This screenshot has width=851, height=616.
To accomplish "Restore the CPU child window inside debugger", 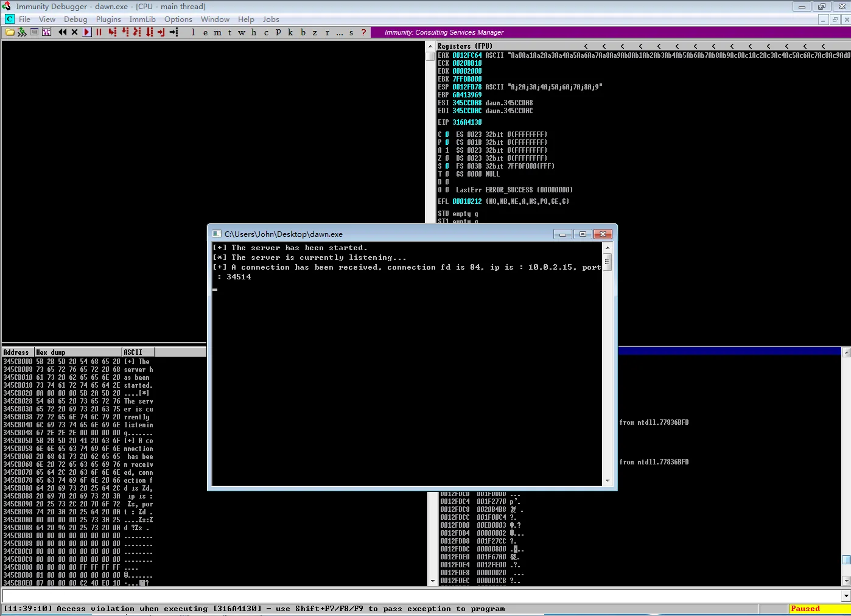I will (835, 19).
